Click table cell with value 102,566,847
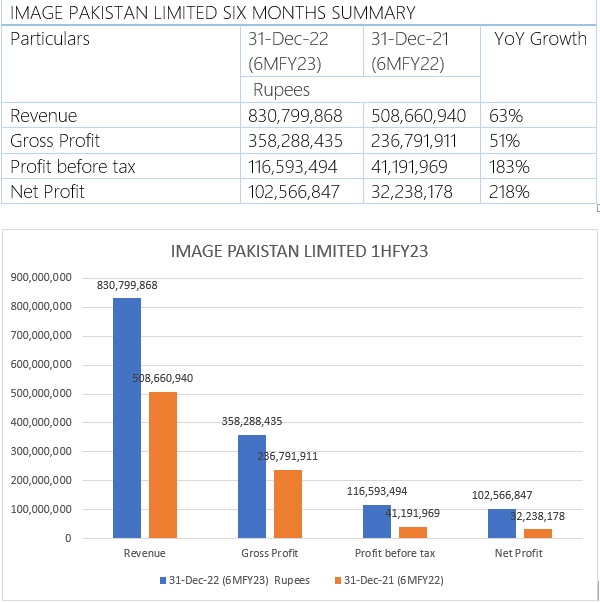The width and height of the screenshot is (600, 603). [302, 191]
